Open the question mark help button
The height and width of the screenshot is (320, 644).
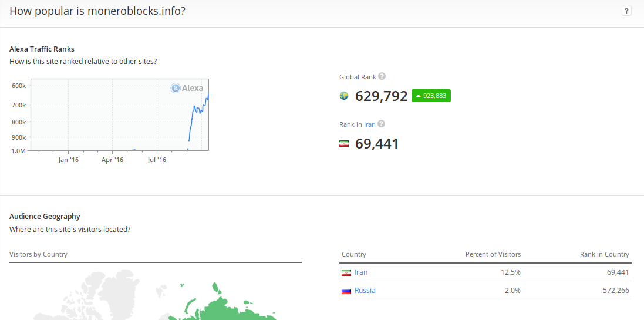pos(626,11)
